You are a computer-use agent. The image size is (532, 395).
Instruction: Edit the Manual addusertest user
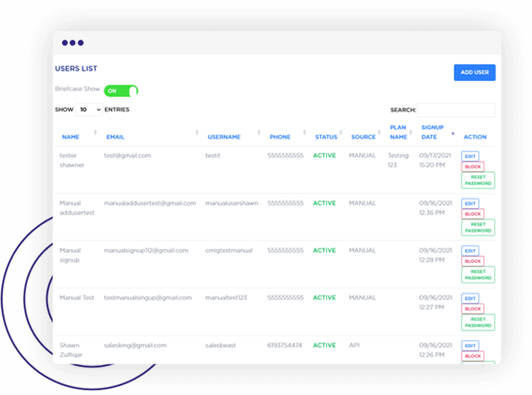[x=470, y=204]
